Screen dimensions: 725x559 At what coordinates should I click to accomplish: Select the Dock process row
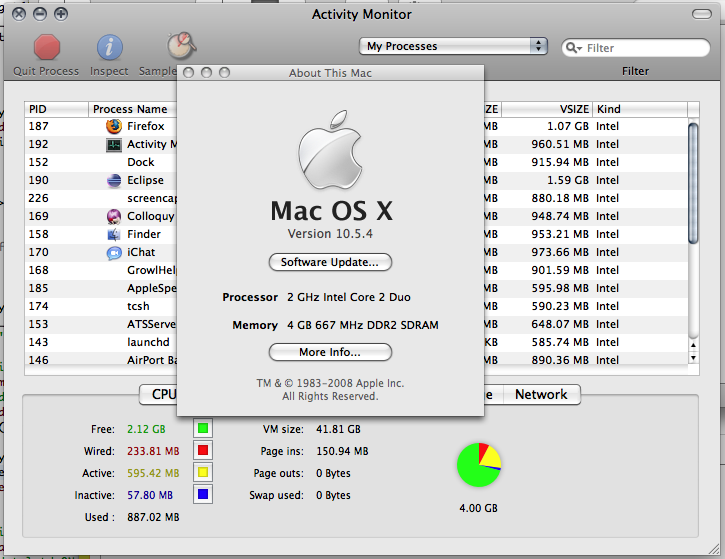point(101,162)
